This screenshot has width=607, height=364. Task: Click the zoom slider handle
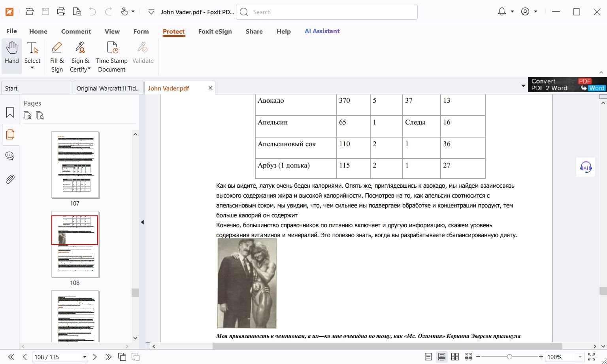click(x=509, y=357)
